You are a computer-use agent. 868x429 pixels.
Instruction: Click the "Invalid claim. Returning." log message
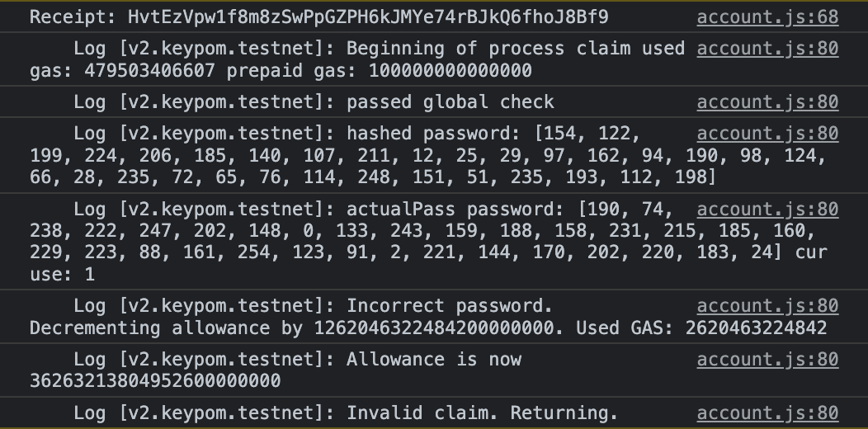(x=482, y=412)
